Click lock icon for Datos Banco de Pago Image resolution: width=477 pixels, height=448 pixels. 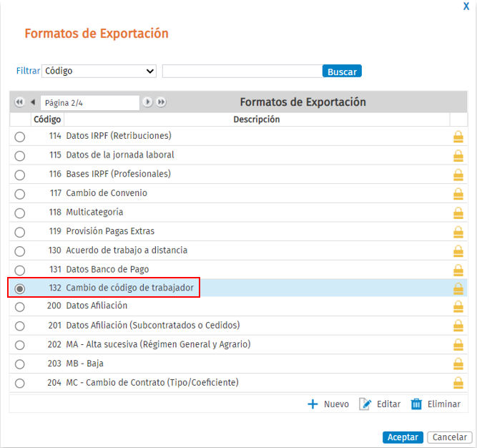click(458, 271)
